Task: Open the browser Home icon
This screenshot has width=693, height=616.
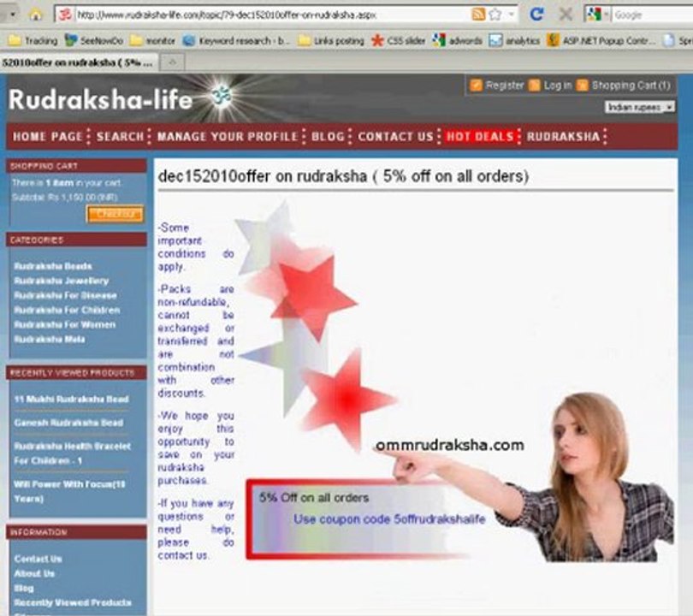Action: pos(35,15)
